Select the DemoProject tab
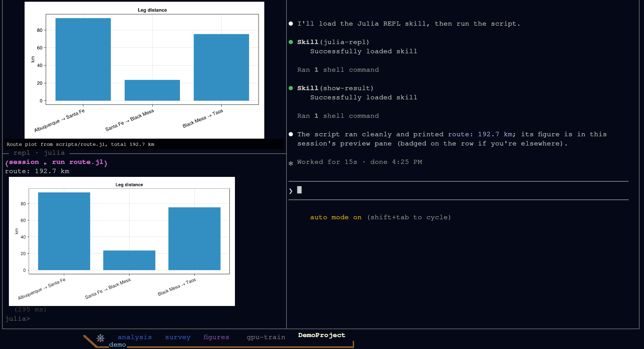The width and height of the screenshot is (644, 349). 322,335
